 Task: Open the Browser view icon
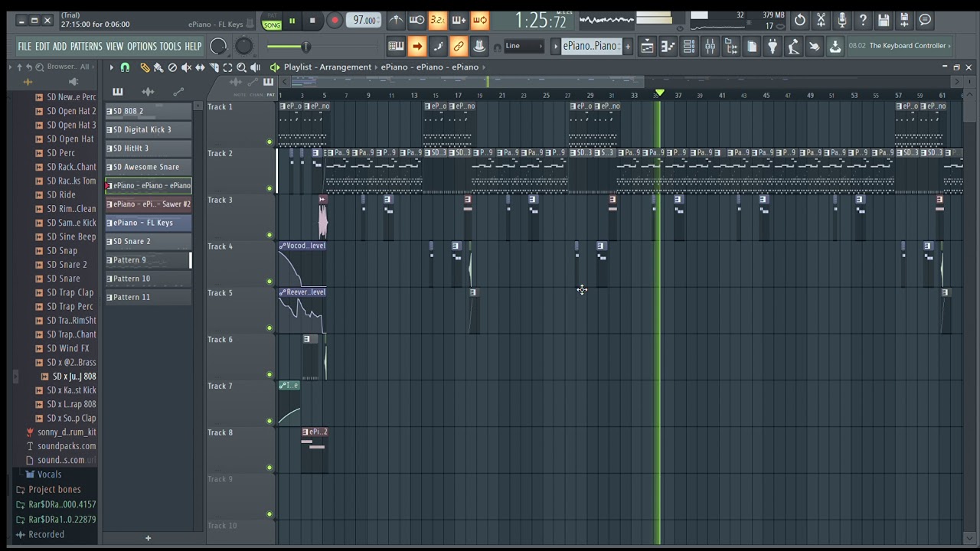pos(730,47)
